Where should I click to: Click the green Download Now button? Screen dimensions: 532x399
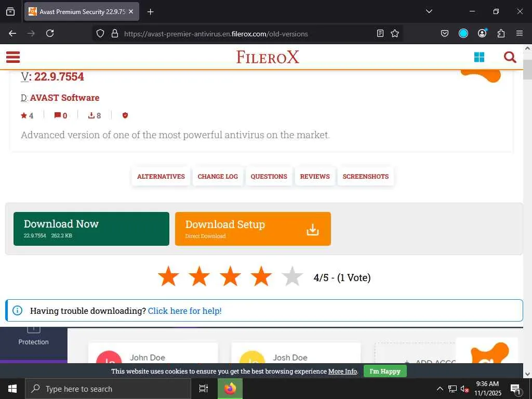91,229
